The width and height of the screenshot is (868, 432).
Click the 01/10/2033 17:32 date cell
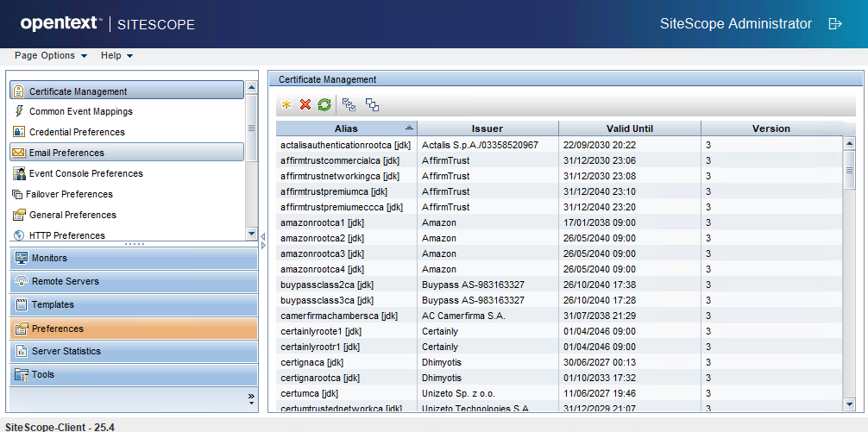[x=630, y=378]
